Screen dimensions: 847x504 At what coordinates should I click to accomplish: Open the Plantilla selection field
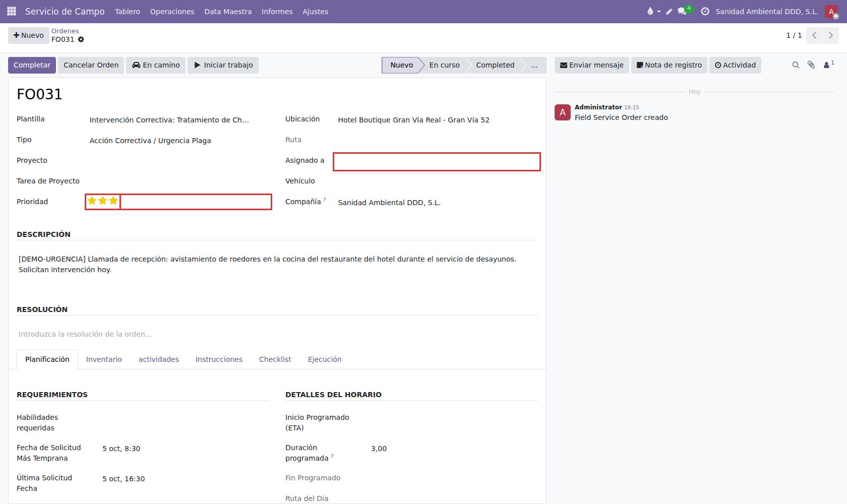179,120
